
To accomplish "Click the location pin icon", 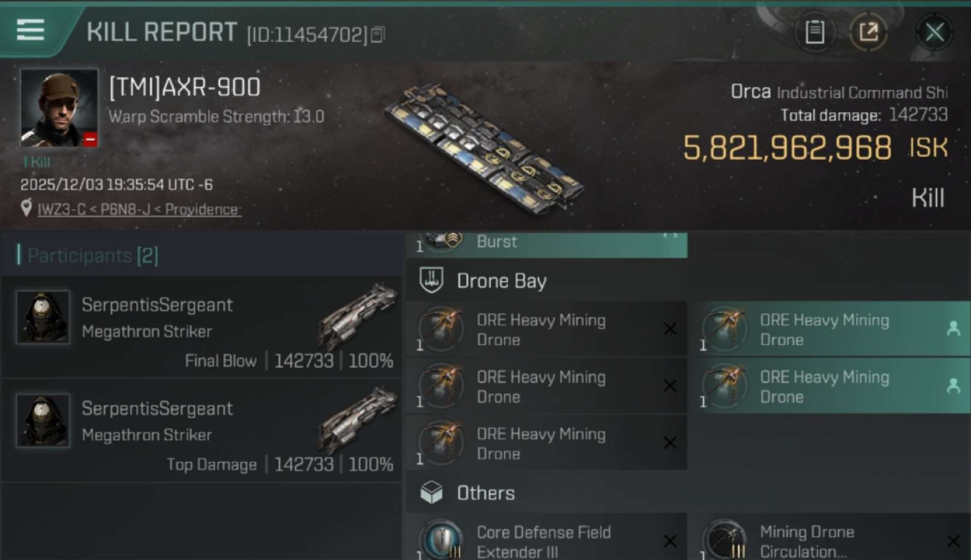I will pyautogui.click(x=27, y=208).
